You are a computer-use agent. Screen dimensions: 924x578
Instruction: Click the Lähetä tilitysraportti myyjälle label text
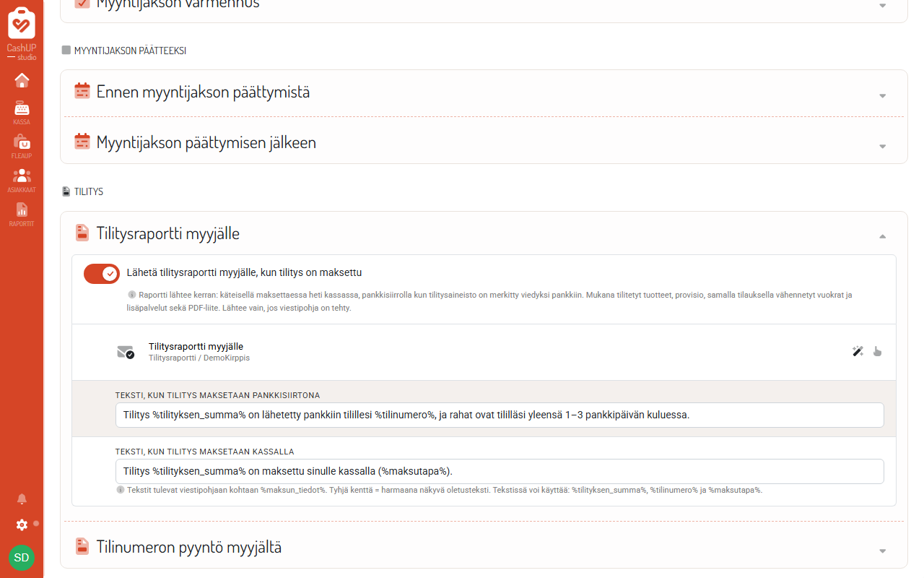(244, 273)
